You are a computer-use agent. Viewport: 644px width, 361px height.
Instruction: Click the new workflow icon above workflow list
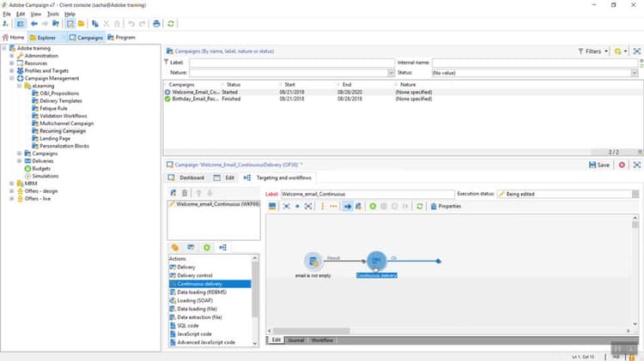click(x=173, y=193)
